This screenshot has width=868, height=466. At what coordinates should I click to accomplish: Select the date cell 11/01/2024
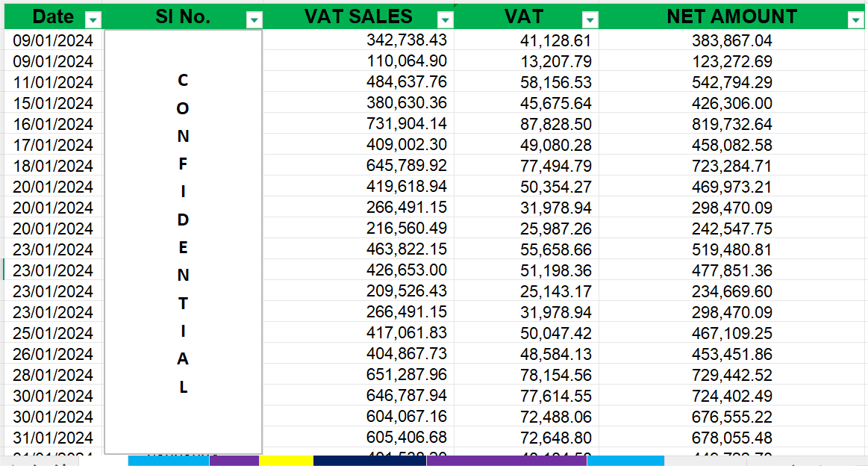click(53, 82)
